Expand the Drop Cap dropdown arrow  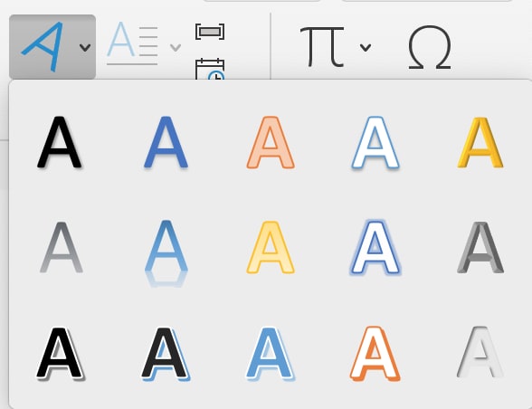(176, 47)
